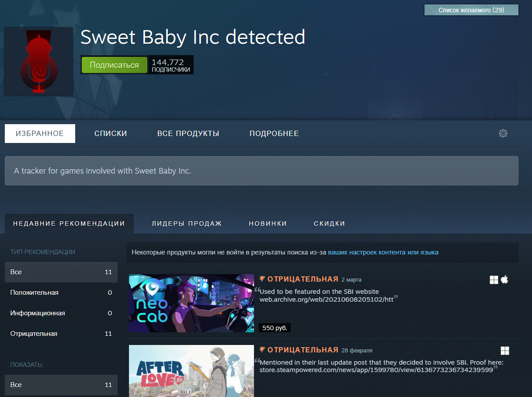
Task: Select the НЕДАВНИЕ РЕКОМЕНДАЦИИ tab
Action: click(69, 223)
